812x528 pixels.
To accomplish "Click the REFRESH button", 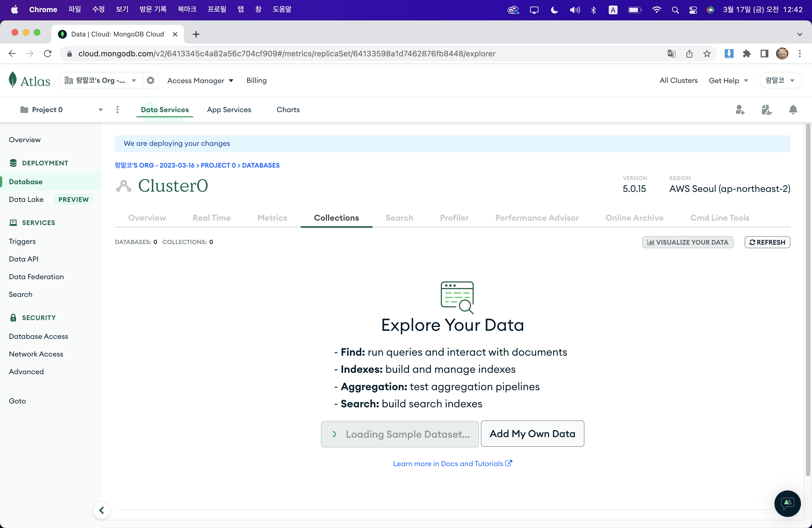I will 767,242.
